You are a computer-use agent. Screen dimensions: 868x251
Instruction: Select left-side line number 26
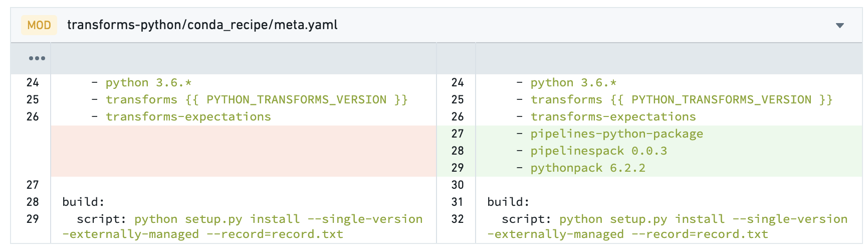pyautogui.click(x=33, y=116)
